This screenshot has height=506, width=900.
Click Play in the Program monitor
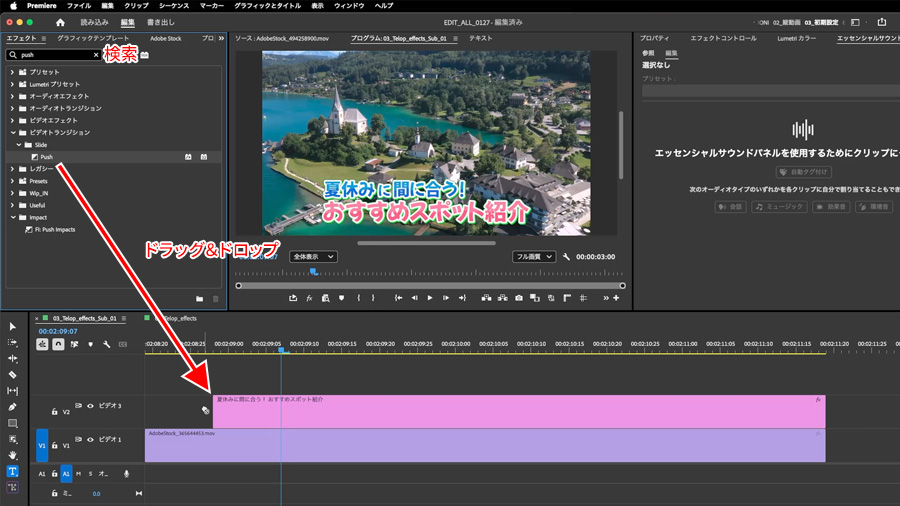tap(430, 298)
